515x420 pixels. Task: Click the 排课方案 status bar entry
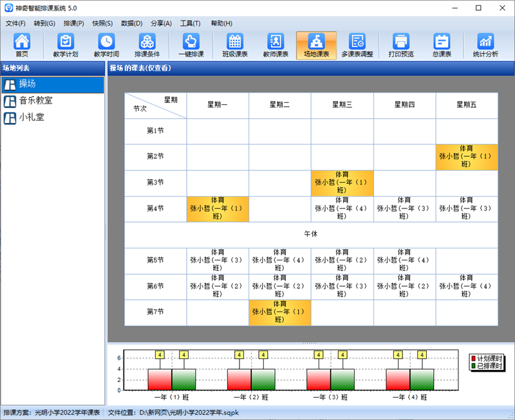51,412
